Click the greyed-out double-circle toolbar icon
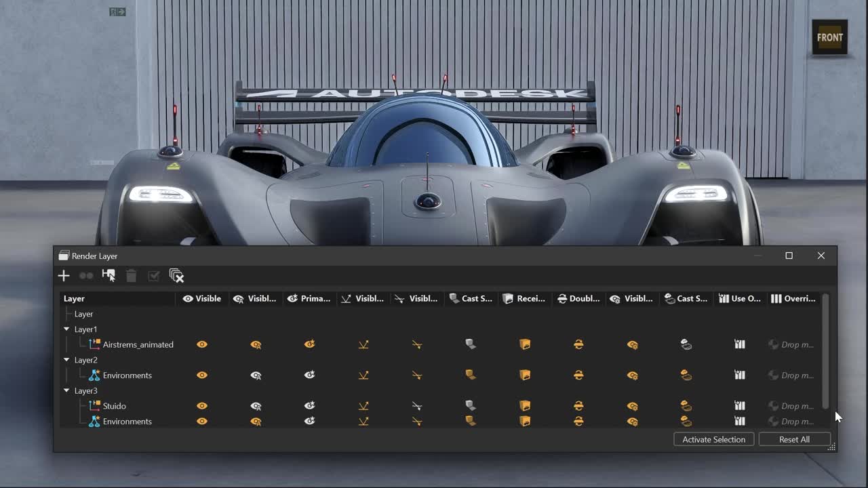Viewport: 868px width, 488px height. [86, 276]
